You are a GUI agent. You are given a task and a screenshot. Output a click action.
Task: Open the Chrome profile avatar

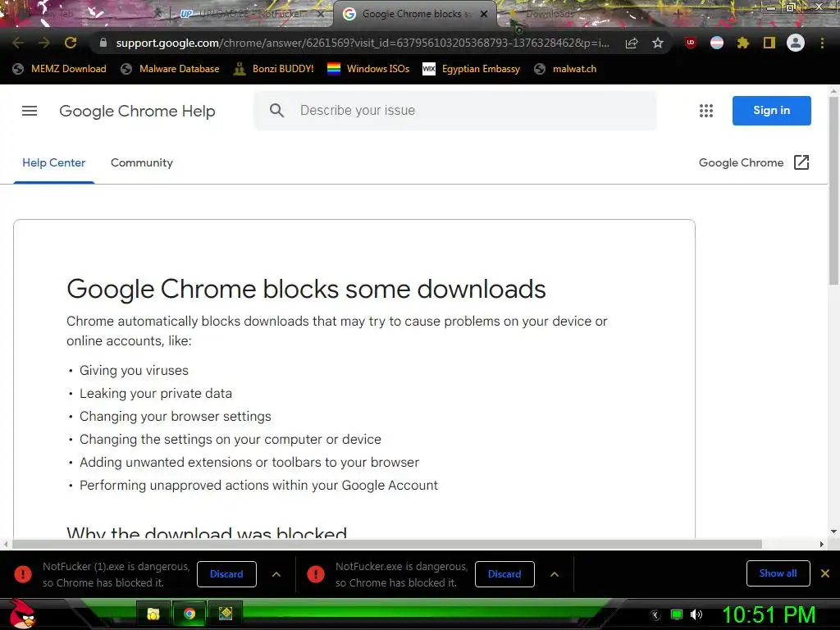(x=796, y=43)
